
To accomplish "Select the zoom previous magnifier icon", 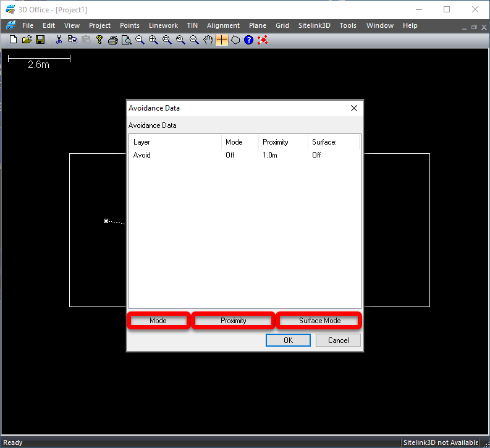I will [x=180, y=40].
